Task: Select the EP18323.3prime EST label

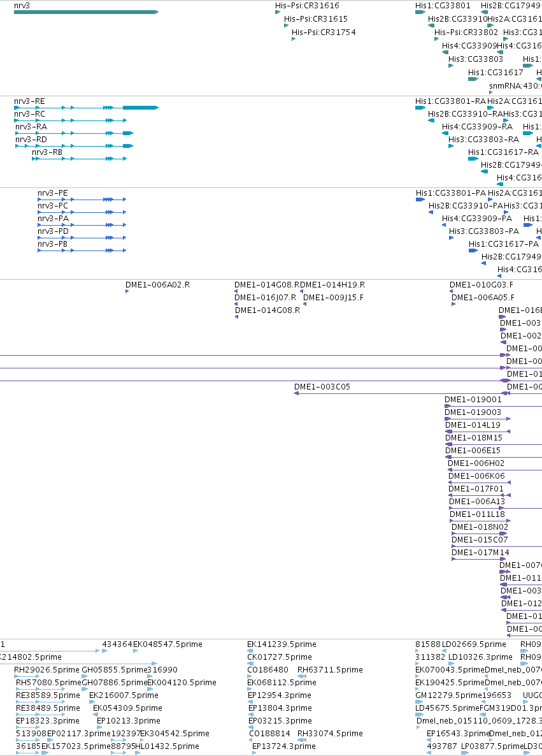Action: coord(48,721)
